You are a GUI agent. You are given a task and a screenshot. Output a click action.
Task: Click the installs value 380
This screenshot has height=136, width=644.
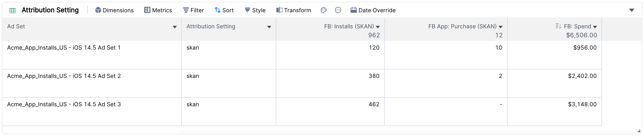point(374,76)
